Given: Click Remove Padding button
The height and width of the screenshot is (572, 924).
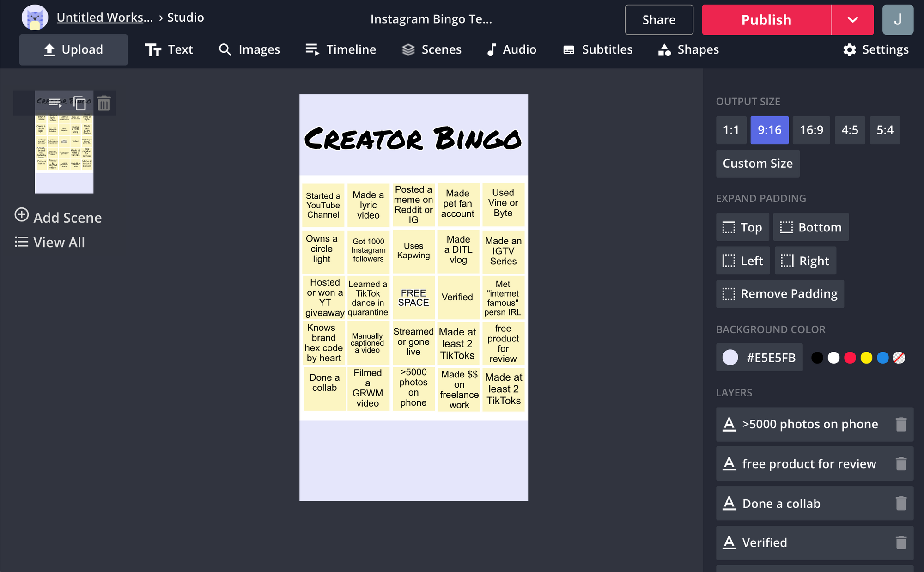Looking at the screenshot, I should pos(780,294).
